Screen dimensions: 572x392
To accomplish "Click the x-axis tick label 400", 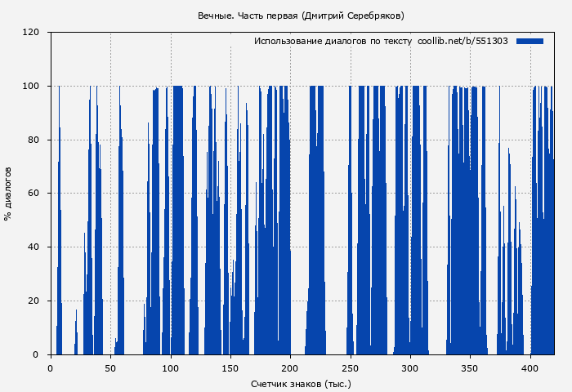I will pyautogui.click(x=530, y=368).
